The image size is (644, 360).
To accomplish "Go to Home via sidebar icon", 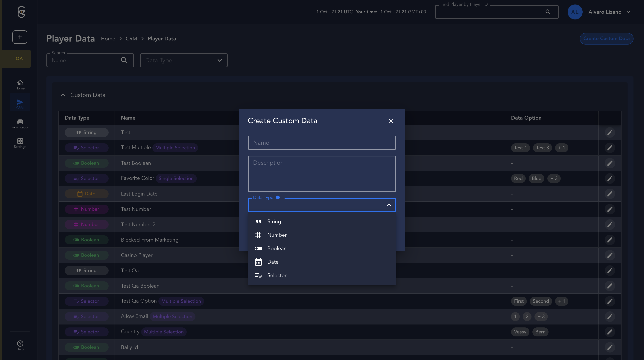I will (x=20, y=84).
